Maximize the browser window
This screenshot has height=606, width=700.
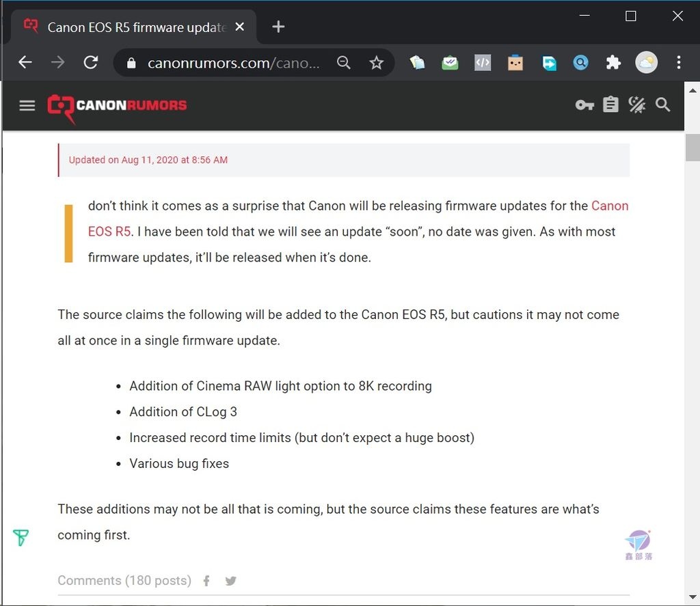[x=630, y=16]
